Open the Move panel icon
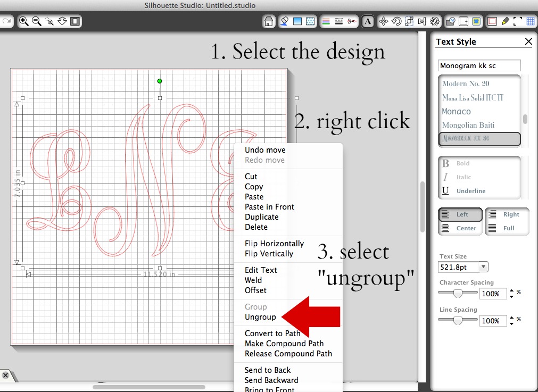538x392 pixels. tap(383, 21)
